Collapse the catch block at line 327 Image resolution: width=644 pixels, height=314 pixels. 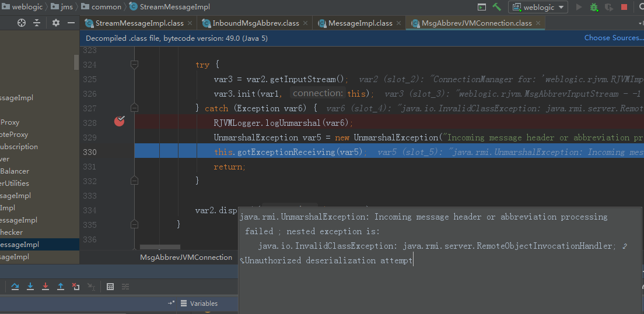coord(134,108)
